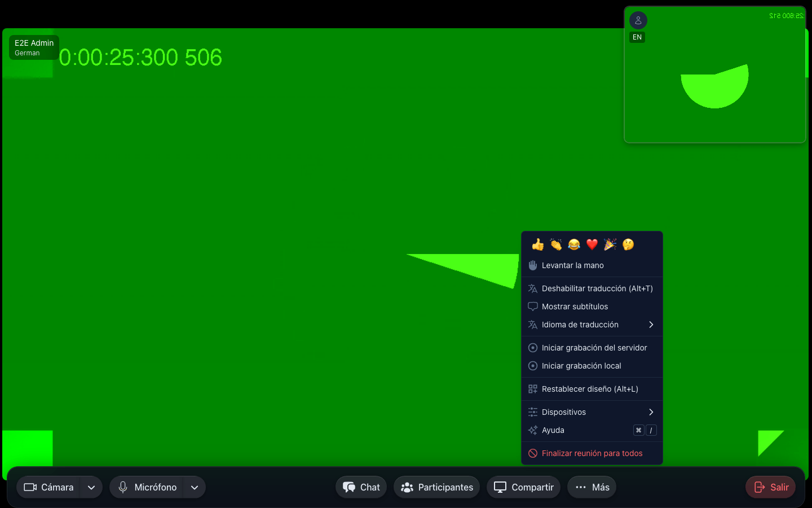
Task: Select Iniciar grabación del servidor
Action: [x=592, y=348]
